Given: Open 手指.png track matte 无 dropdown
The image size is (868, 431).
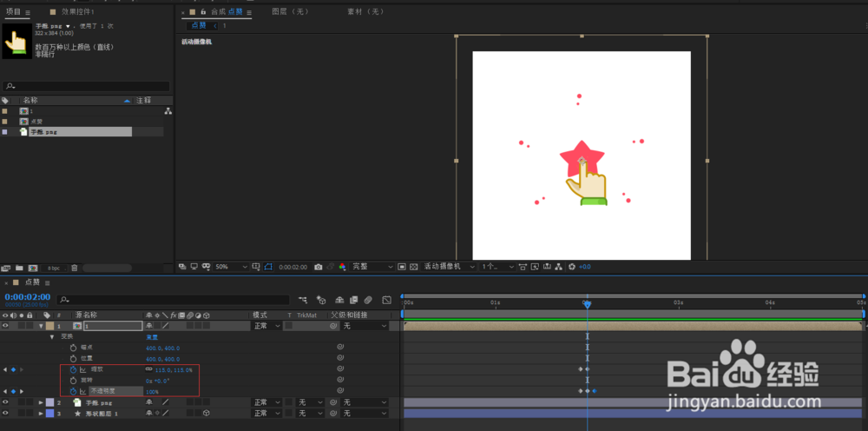Looking at the screenshot, I should coord(310,402).
